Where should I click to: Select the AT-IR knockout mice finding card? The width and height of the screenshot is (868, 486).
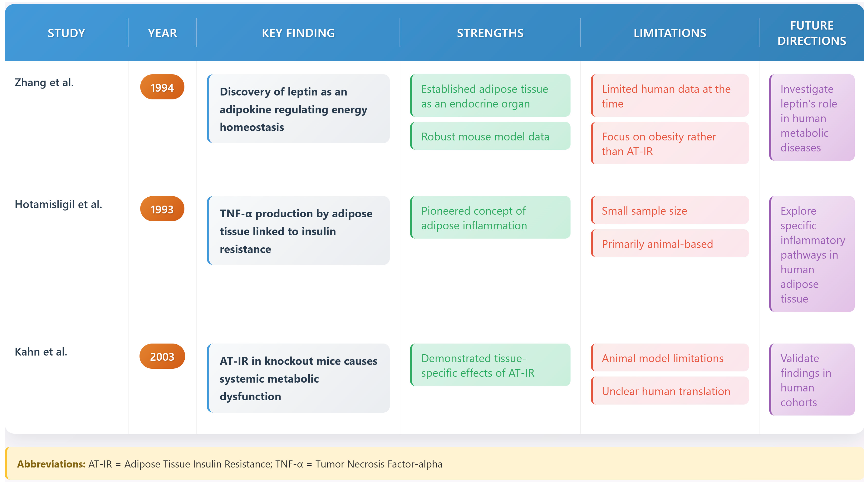[x=298, y=378]
